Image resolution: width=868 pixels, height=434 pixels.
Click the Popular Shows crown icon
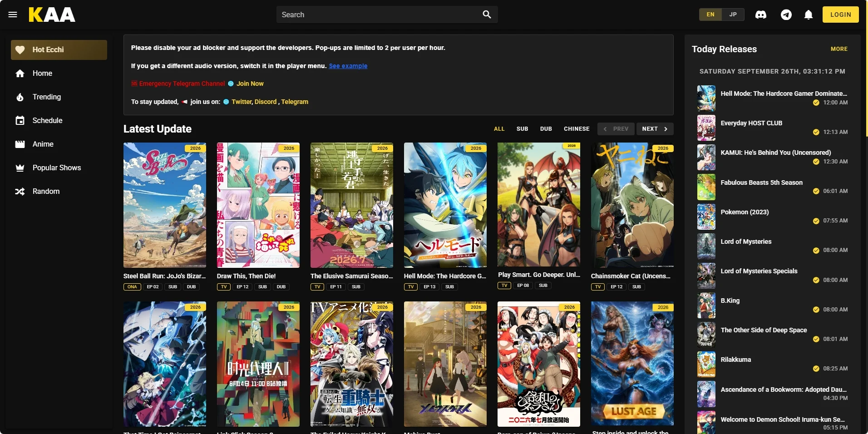[20, 168]
